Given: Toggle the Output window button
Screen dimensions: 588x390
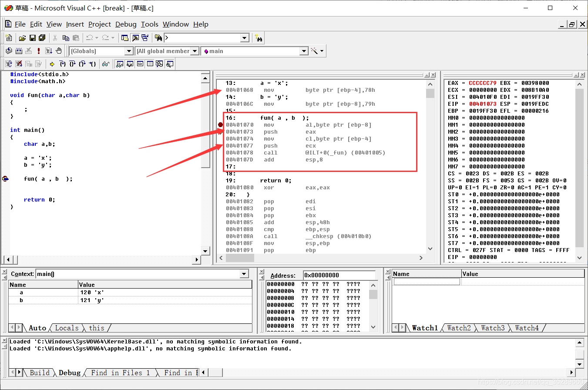Looking at the screenshot, I should click(x=135, y=38).
